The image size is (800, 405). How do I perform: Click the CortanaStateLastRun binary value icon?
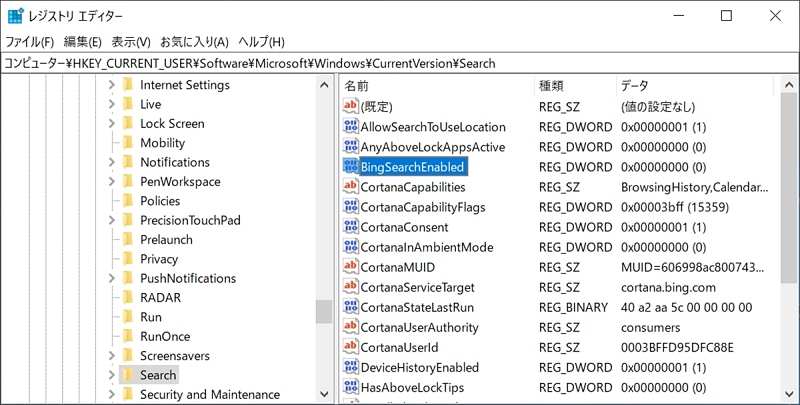(351, 307)
